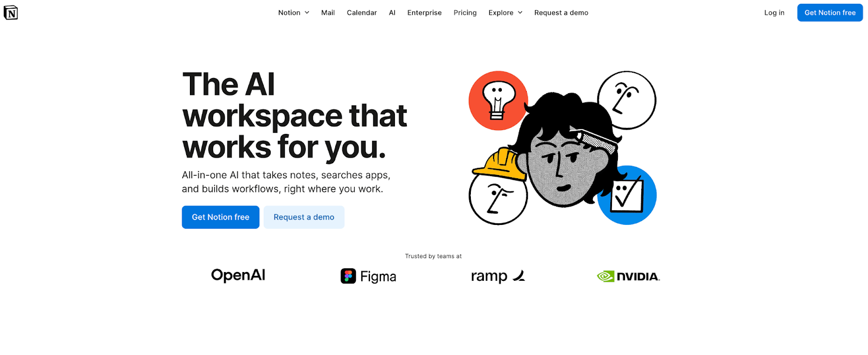Click the Notion logo icon
868x355 pixels.
coord(11,12)
